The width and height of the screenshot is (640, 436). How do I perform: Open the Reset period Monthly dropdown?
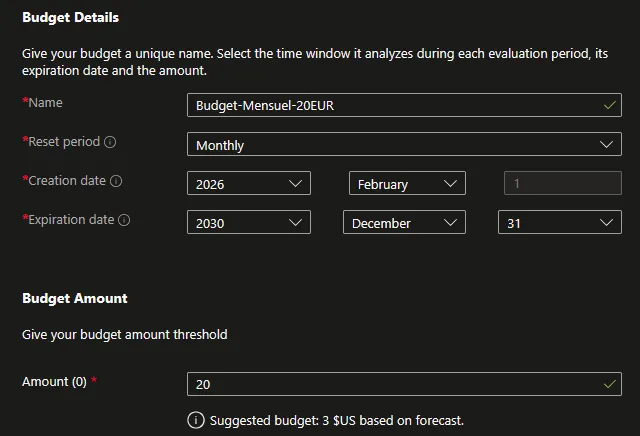point(404,144)
